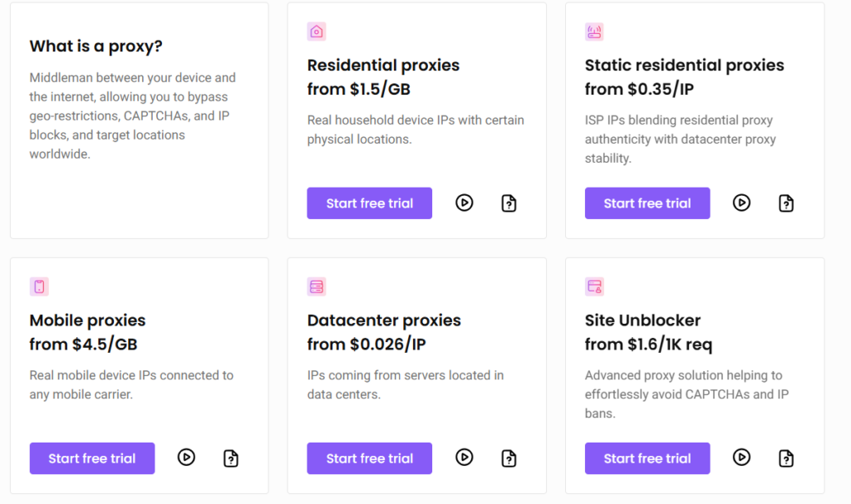Open the Site Unblocker documentation icon
The width and height of the screenshot is (851, 504).
786,458
